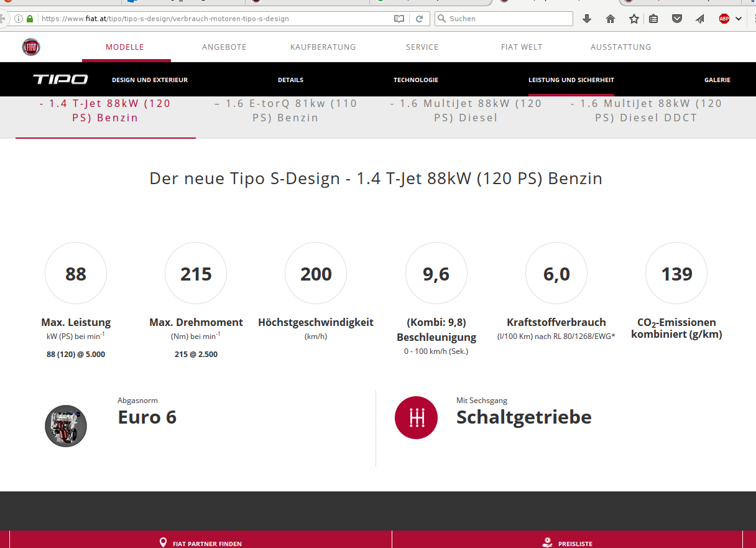Screen dimensions: 756x548
Task: Go to the GALERIE section
Action: coord(717,80)
